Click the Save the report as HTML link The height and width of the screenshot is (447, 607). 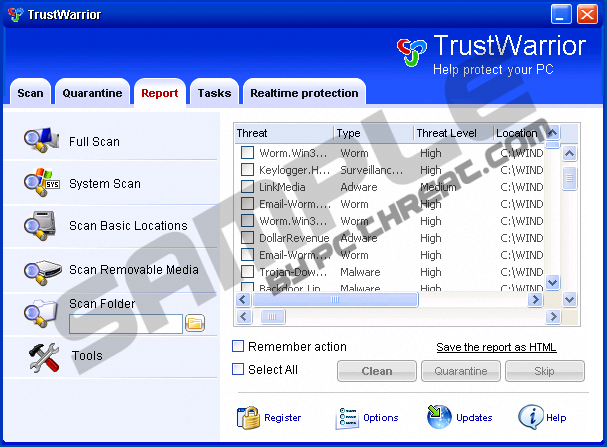tap(496, 348)
